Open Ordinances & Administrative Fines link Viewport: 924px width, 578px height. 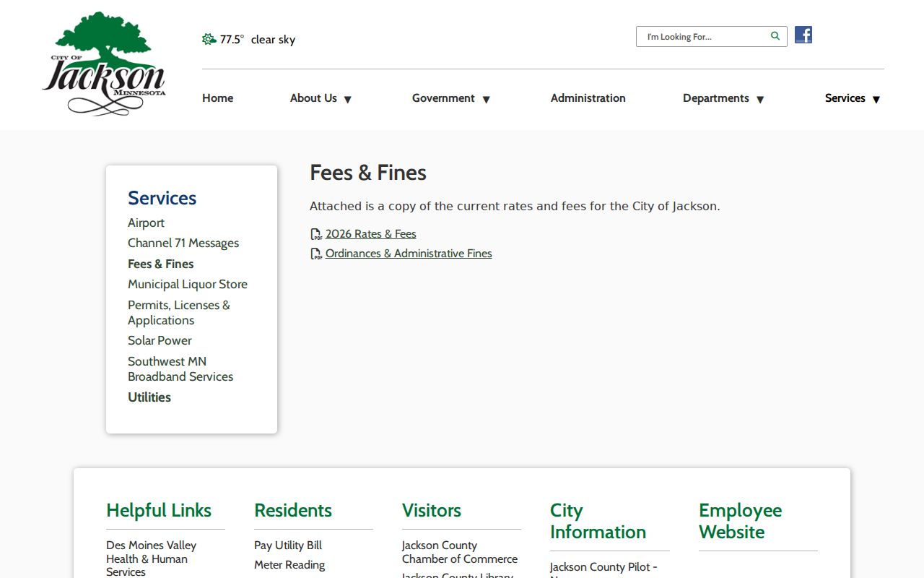click(x=409, y=254)
